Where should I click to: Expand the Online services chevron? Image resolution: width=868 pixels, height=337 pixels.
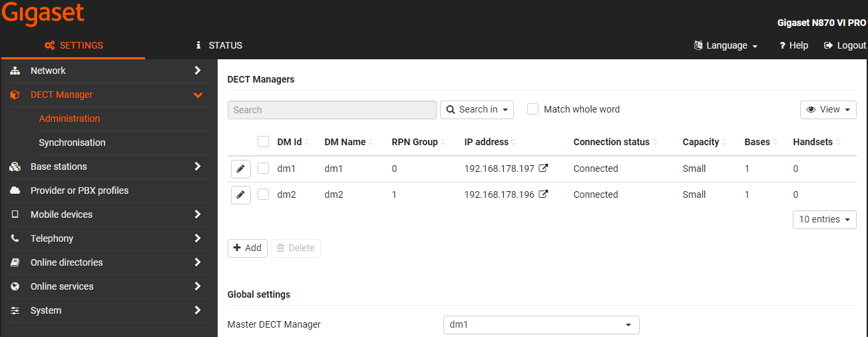(198, 286)
